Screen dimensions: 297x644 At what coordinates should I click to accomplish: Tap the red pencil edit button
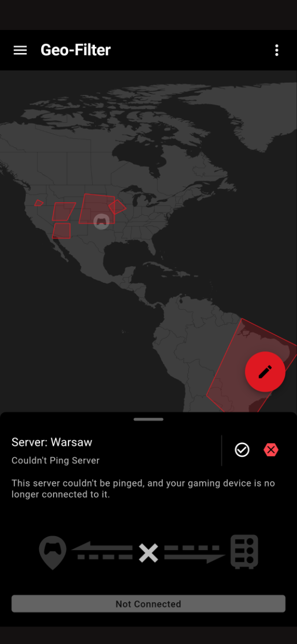(265, 372)
